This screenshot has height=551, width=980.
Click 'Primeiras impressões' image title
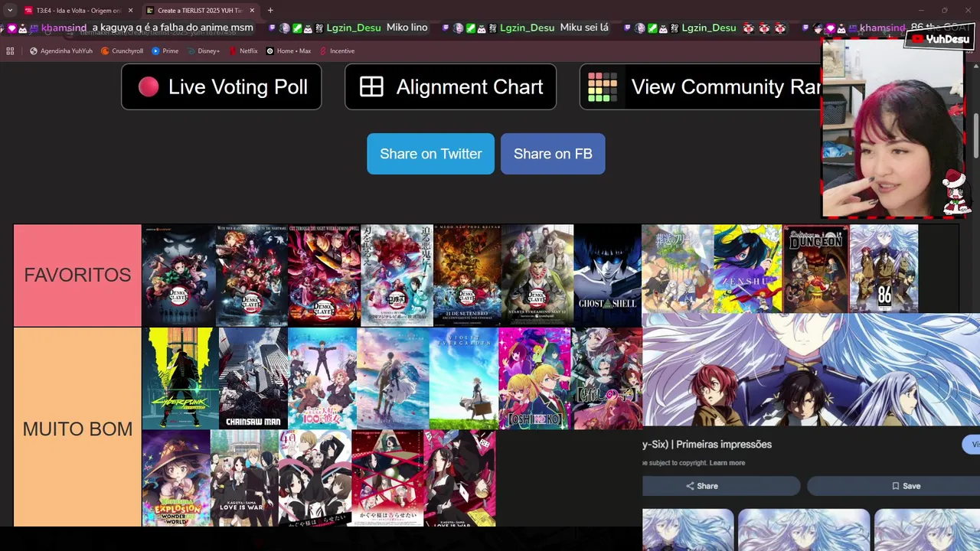[x=724, y=445]
